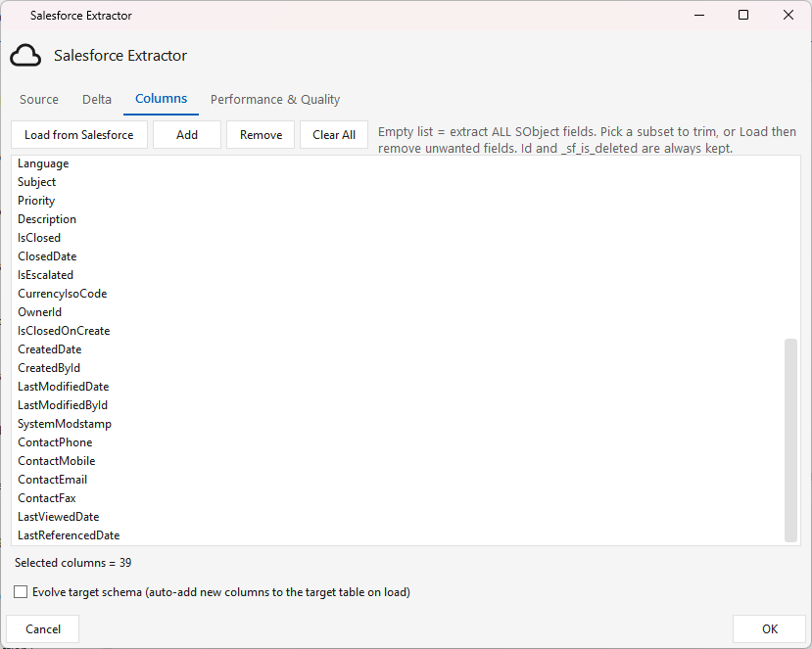The height and width of the screenshot is (649, 812).
Task: Select the Subject column row
Action: pyautogui.click(x=398, y=182)
